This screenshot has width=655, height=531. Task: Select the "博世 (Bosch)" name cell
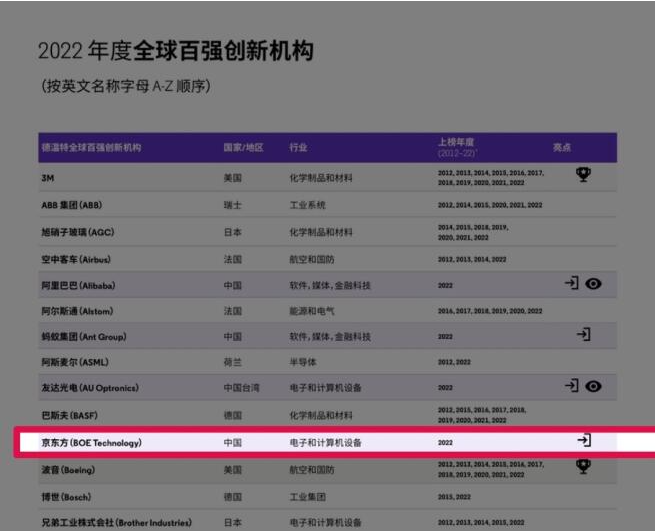[66, 497]
